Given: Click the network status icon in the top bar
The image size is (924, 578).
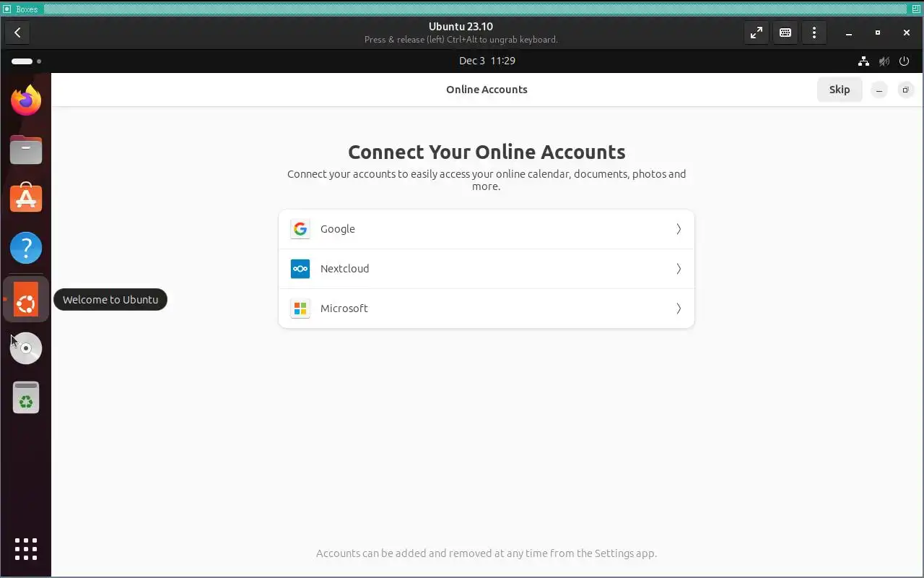Looking at the screenshot, I should (x=863, y=61).
